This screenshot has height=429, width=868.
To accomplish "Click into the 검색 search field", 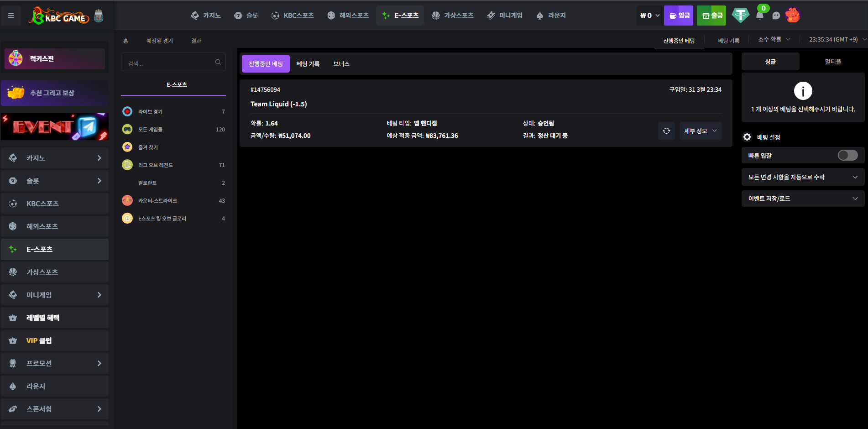I will click(x=169, y=63).
